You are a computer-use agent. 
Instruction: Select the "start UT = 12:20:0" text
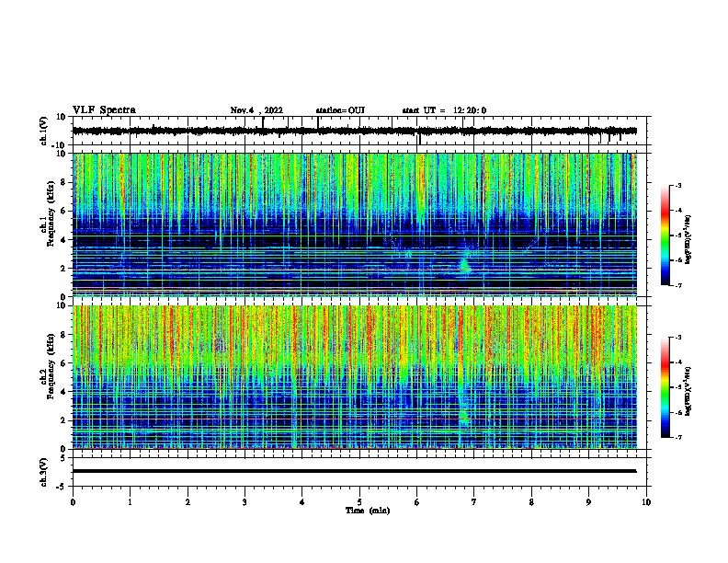444,110
